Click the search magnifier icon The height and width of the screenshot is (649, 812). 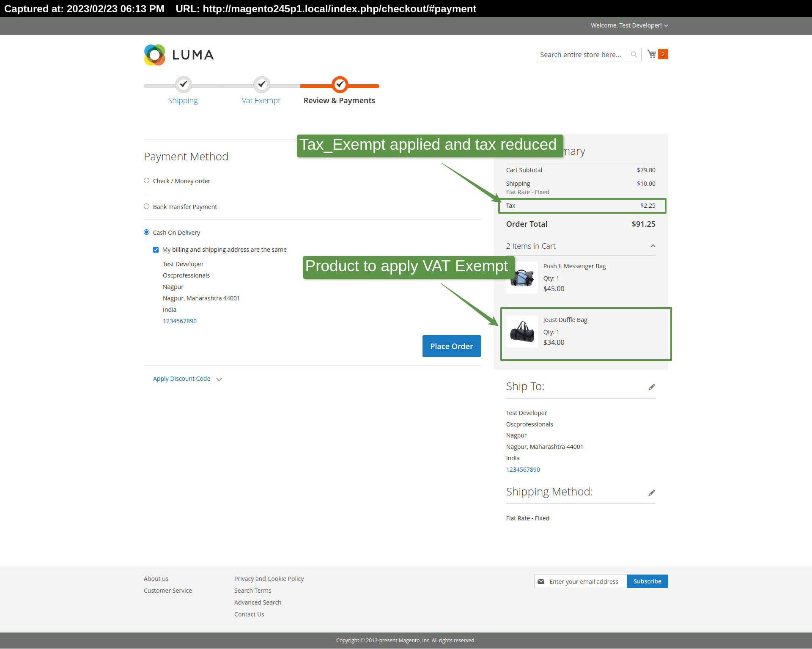click(x=634, y=55)
